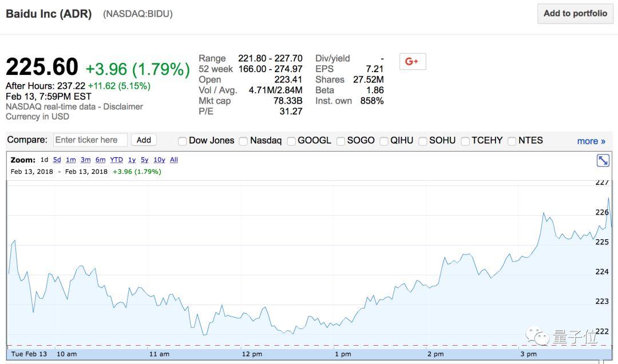Select the 1y zoom range
The height and width of the screenshot is (364, 618).
point(132,160)
